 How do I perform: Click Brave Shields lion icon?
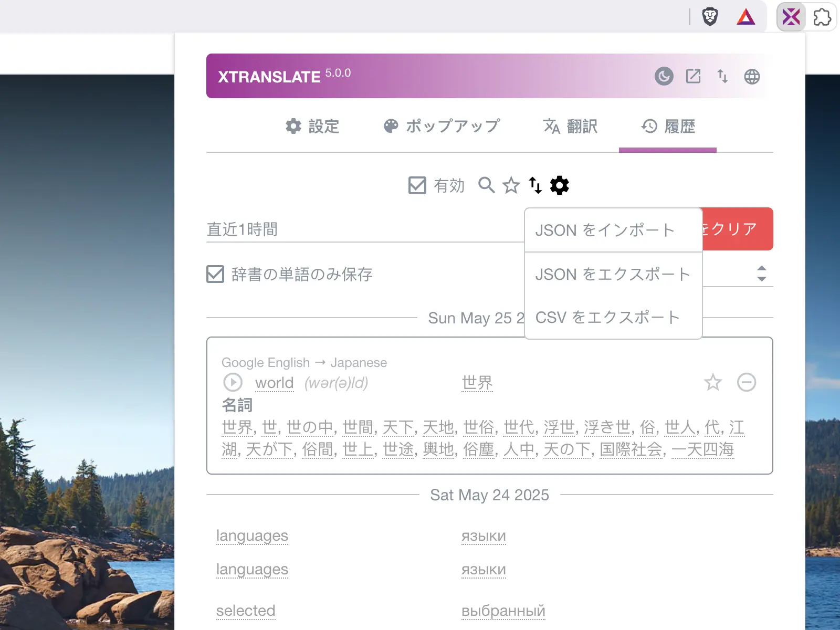point(710,17)
